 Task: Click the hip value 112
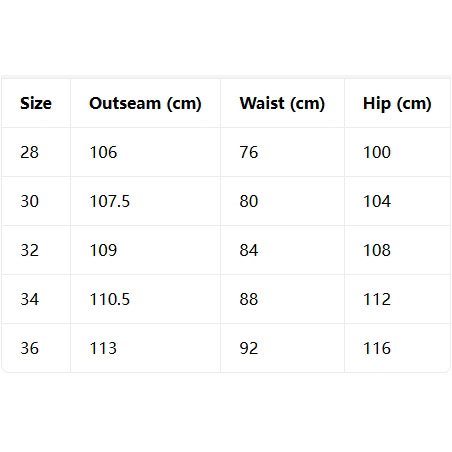coord(377,299)
